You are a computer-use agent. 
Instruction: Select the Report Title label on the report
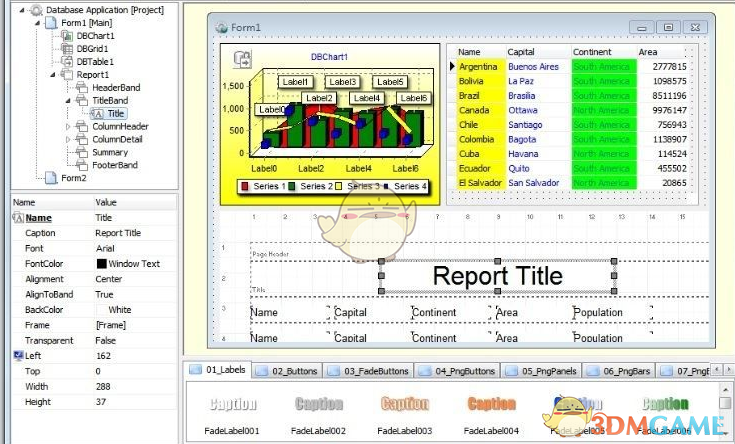[497, 276]
